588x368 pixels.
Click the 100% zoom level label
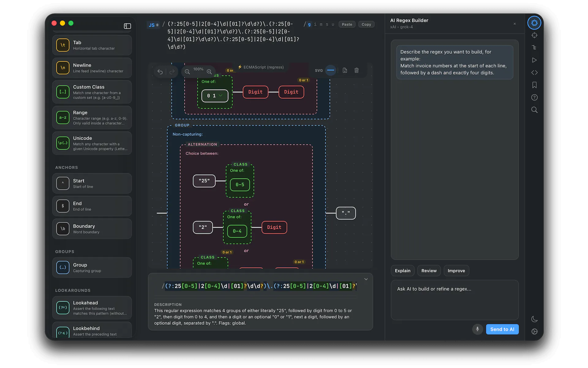point(198,69)
